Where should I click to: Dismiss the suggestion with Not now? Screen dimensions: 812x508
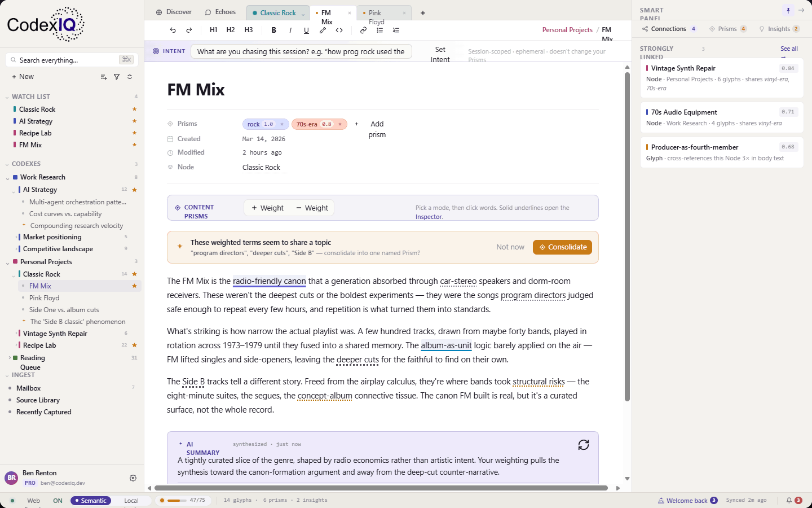tap(510, 247)
